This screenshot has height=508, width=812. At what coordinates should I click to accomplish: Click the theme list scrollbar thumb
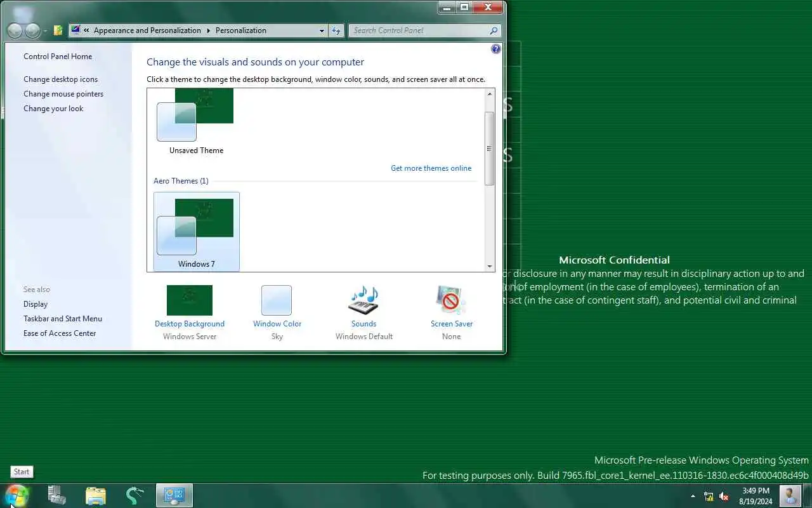pos(489,149)
